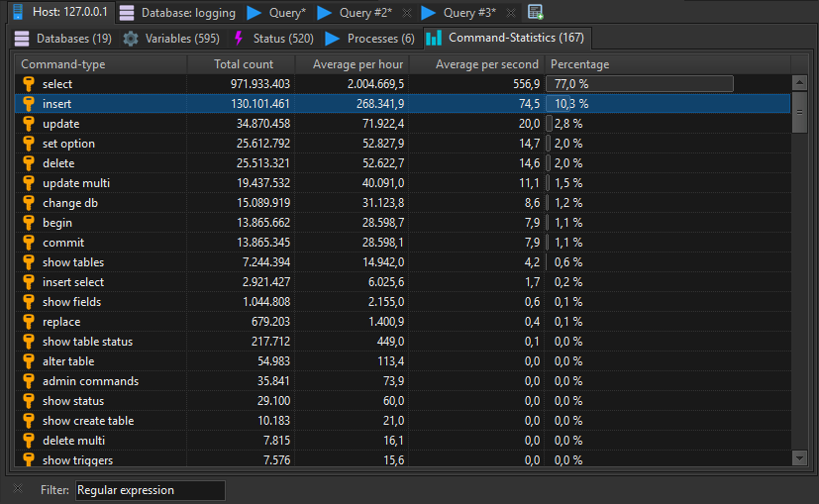Viewport: 819px width, 504px height.
Task: Select the 'select' command row text
Action: click(x=57, y=84)
